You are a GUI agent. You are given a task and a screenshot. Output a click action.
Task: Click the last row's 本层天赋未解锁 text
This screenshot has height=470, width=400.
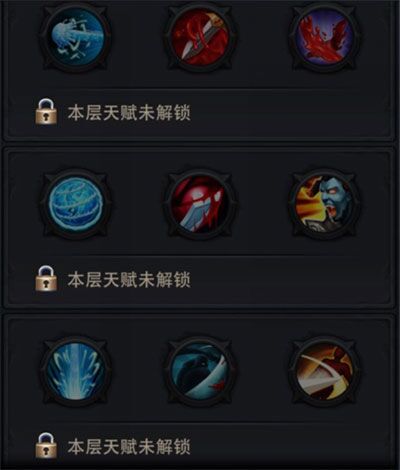[x=129, y=447]
